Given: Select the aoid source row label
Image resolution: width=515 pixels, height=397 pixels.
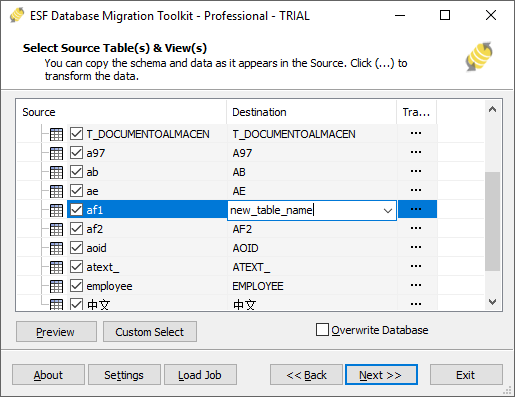Looking at the screenshot, I should (96, 248).
